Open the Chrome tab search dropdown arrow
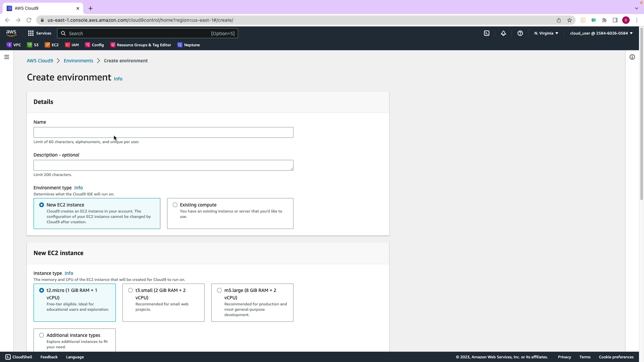 coord(636,8)
